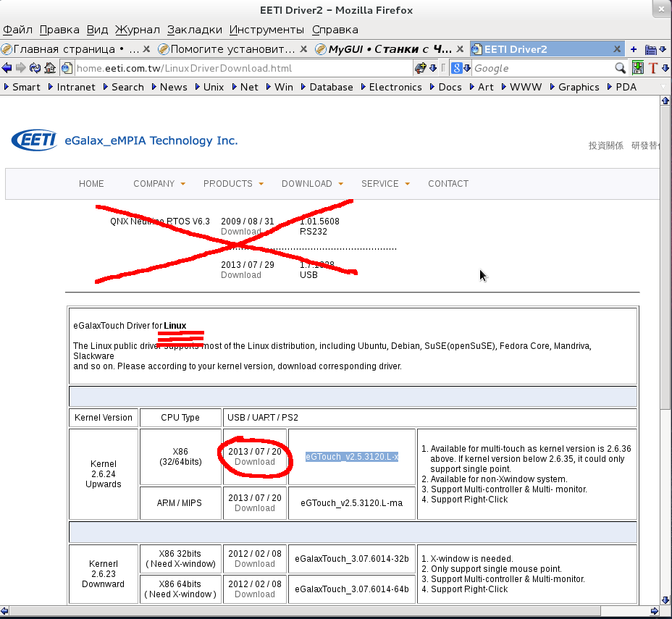Viewport: 672px width, 619px height.
Task: Go to HOME in site navigation
Action: tap(91, 184)
